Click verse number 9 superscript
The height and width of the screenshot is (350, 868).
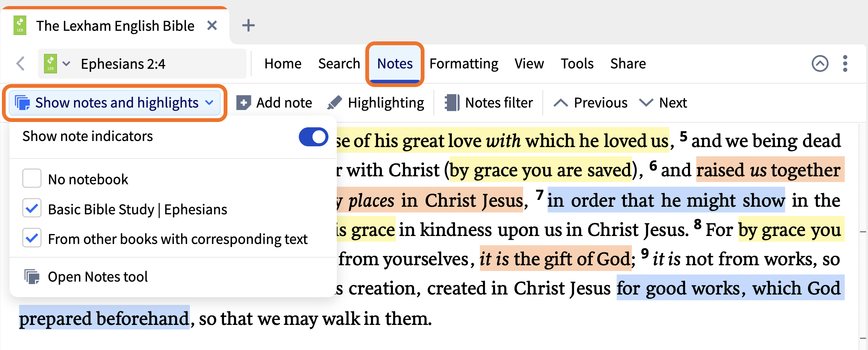(645, 253)
